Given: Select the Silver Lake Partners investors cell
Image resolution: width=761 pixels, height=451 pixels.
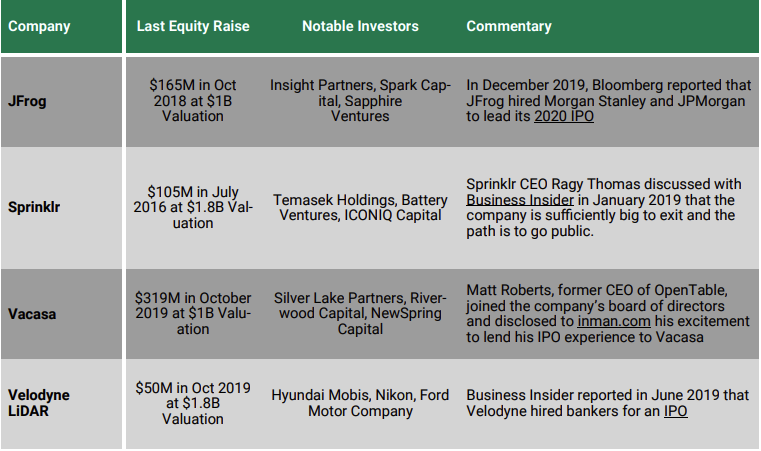Looking at the screenshot, I should [x=360, y=314].
